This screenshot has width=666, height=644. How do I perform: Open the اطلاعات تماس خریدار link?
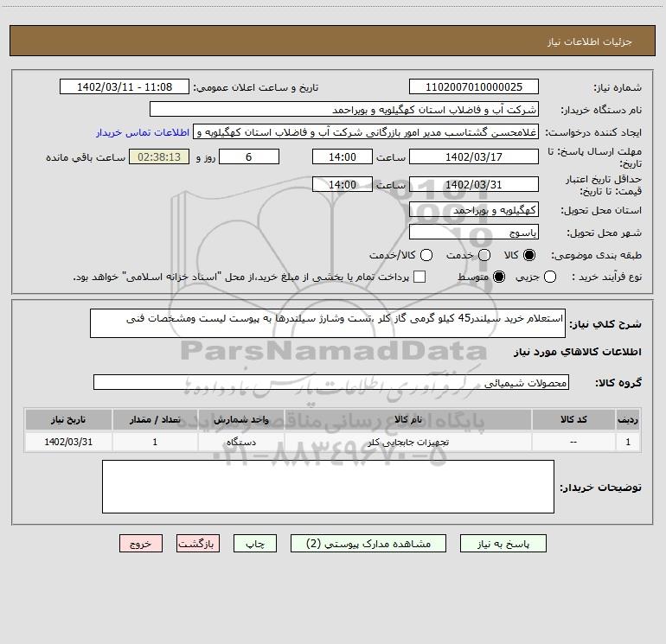(x=143, y=132)
